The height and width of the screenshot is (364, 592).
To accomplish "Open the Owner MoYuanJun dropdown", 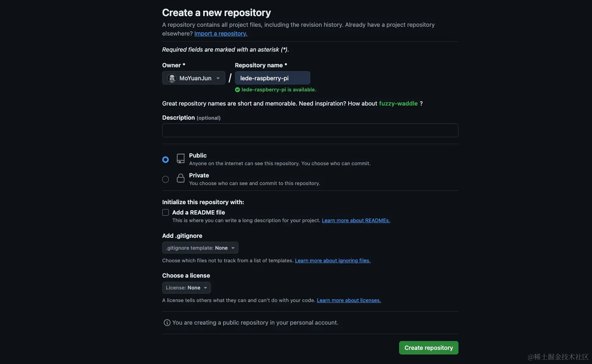I will point(194,78).
